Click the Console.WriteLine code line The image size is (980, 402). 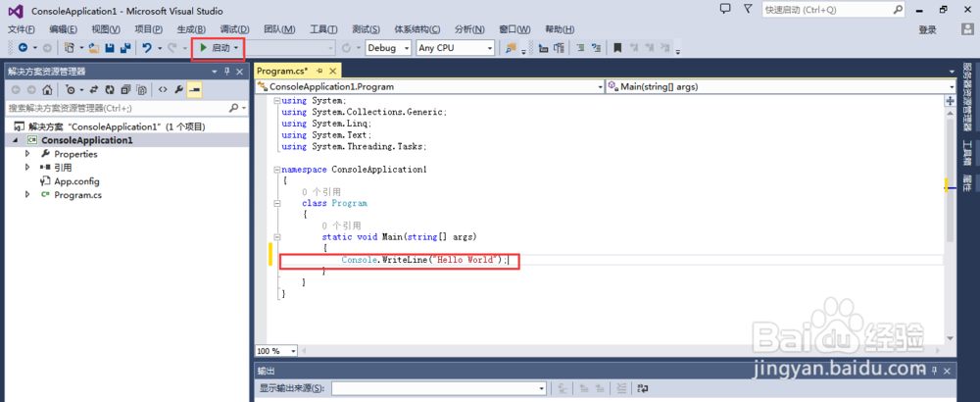coord(425,260)
